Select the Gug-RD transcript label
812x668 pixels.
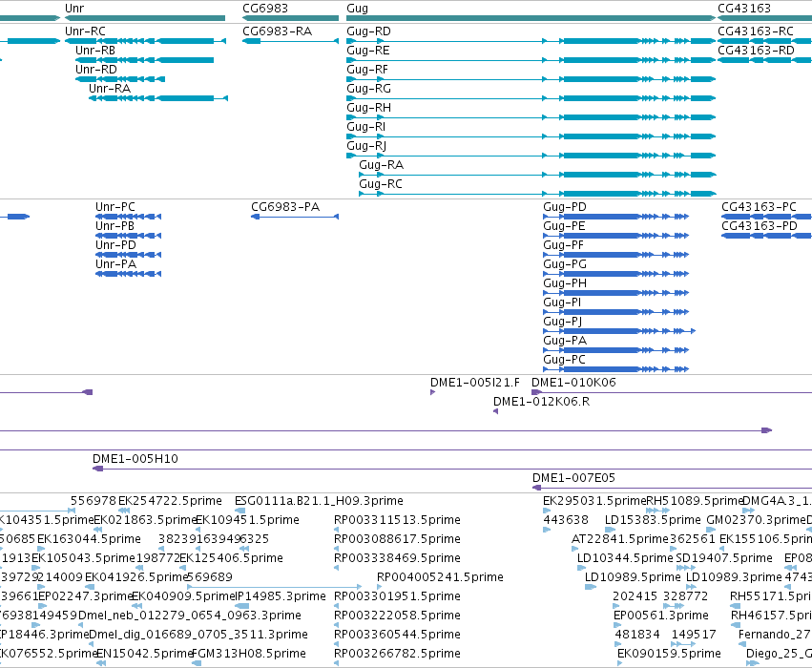coord(368,31)
